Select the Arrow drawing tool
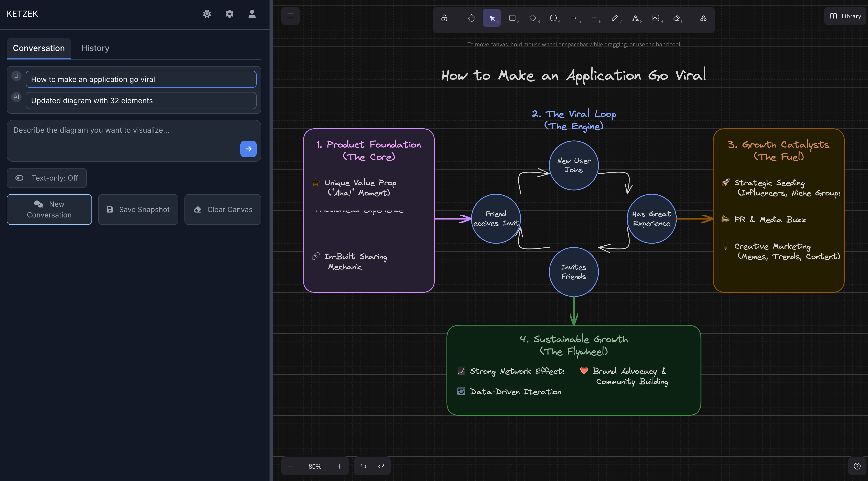The height and width of the screenshot is (481, 868). click(574, 18)
